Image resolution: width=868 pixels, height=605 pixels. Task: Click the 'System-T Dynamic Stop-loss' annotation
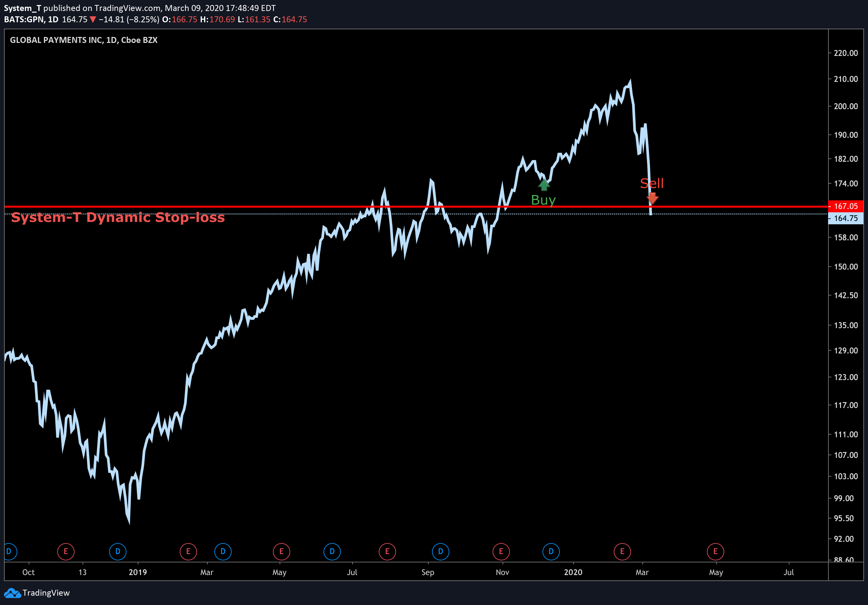(x=118, y=217)
